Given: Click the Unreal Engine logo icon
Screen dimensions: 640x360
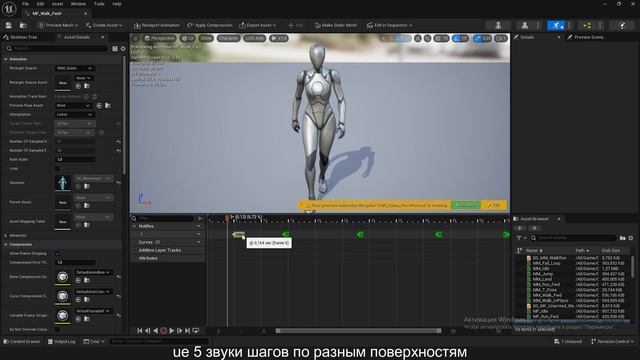Looking at the screenshot, I should tap(9, 8).
